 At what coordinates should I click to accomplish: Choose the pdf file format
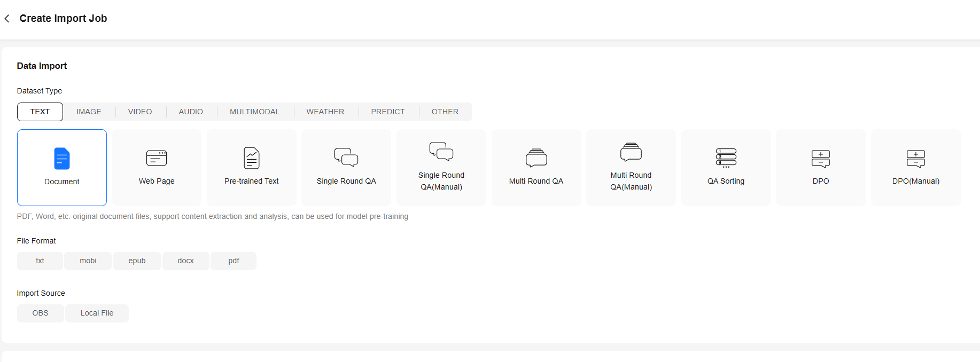coord(234,261)
